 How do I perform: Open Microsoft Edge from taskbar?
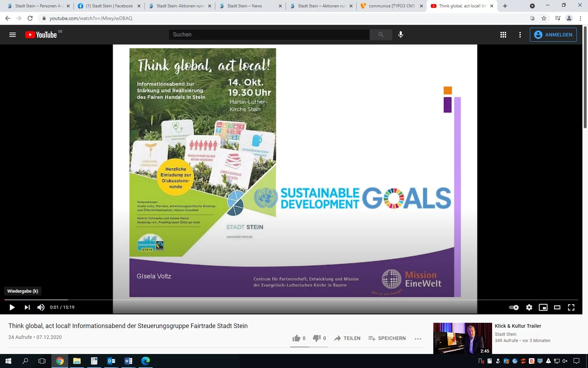coord(146,361)
